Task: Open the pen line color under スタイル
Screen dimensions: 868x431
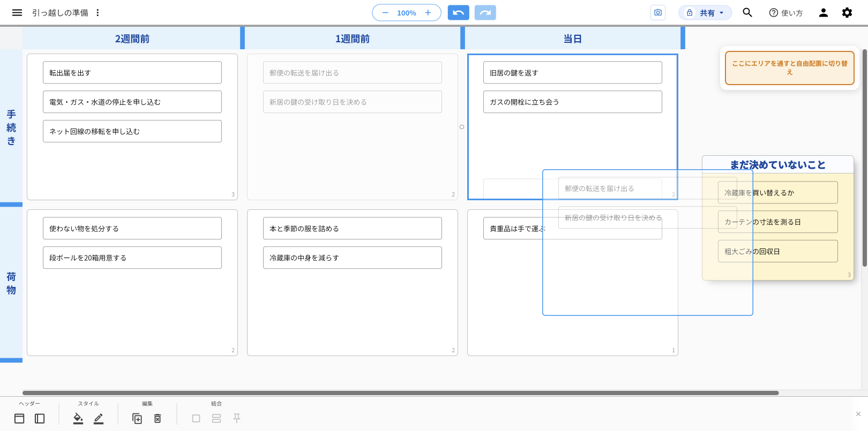Action: 99,419
